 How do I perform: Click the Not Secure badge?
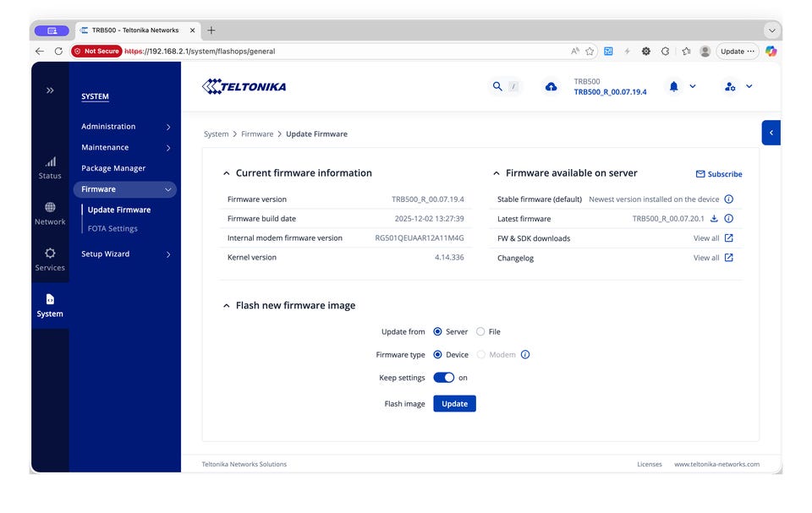pyautogui.click(x=96, y=52)
